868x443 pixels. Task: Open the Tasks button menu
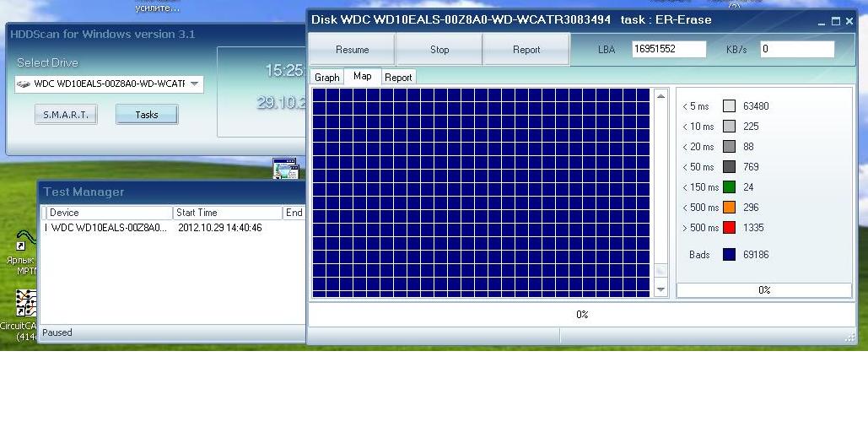coord(147,115)
